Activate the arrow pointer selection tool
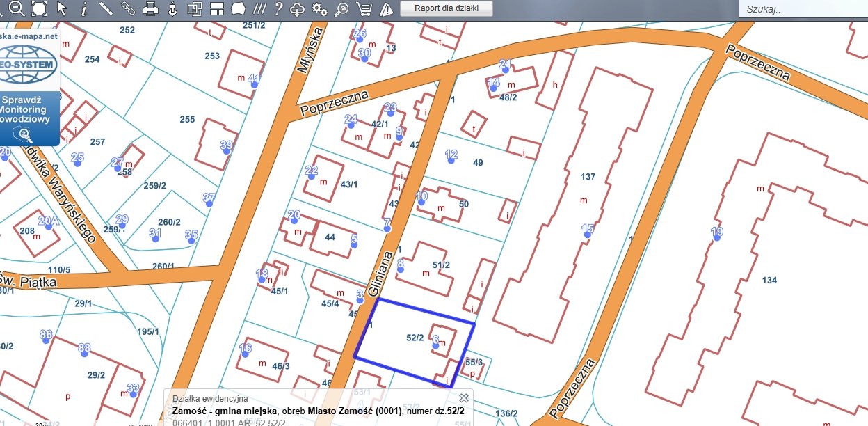 tap(61, 8)
